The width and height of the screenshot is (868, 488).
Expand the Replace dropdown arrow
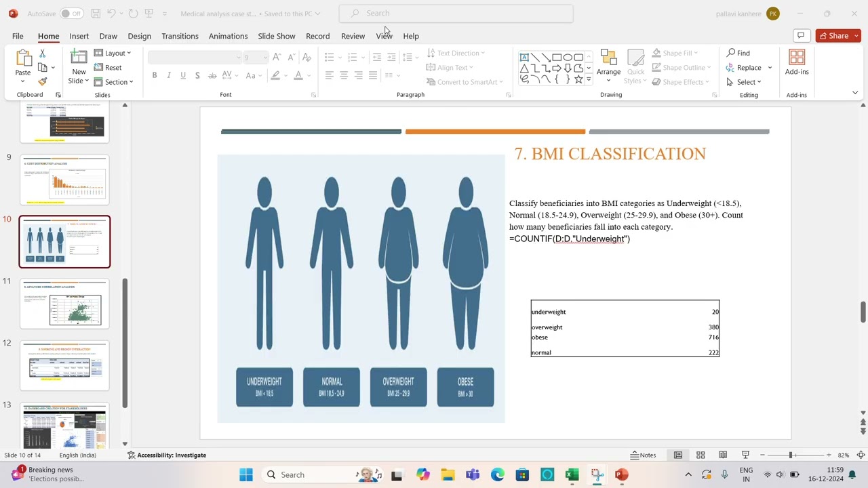pos(770,68)
